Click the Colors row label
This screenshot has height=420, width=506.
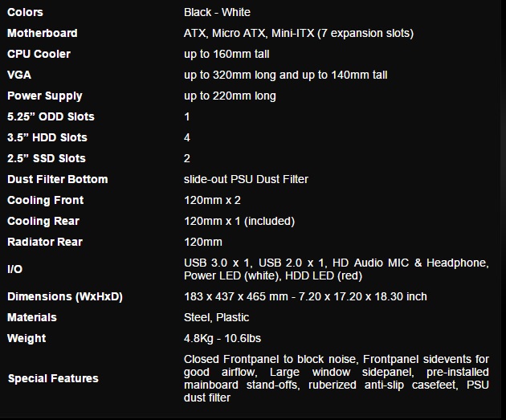25,12
